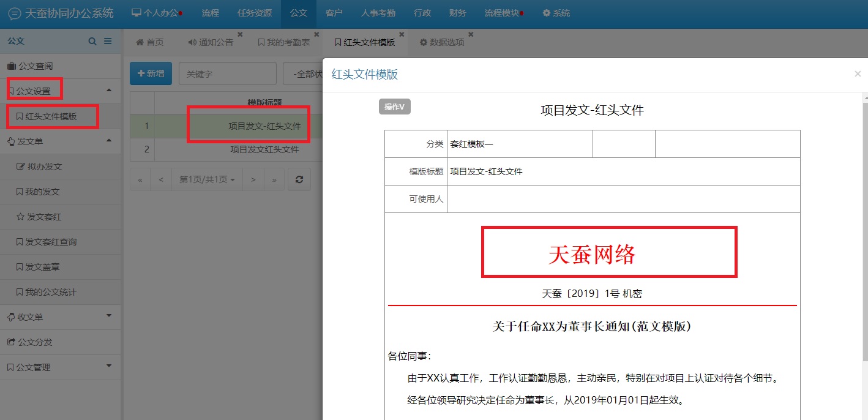Select the pencil icon beside 拟办发文
The image size is (868, 420).
pyautogui.click(x=20, y=166)
